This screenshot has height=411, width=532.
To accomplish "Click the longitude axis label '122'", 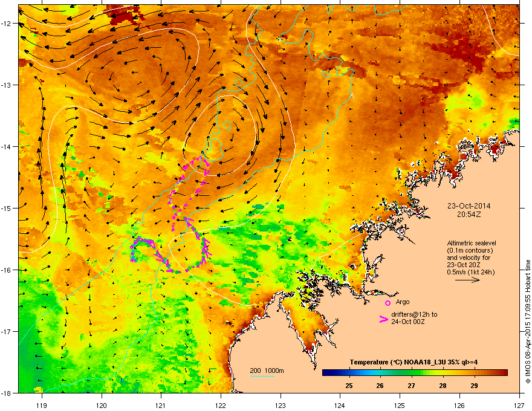I will point(221,405).
